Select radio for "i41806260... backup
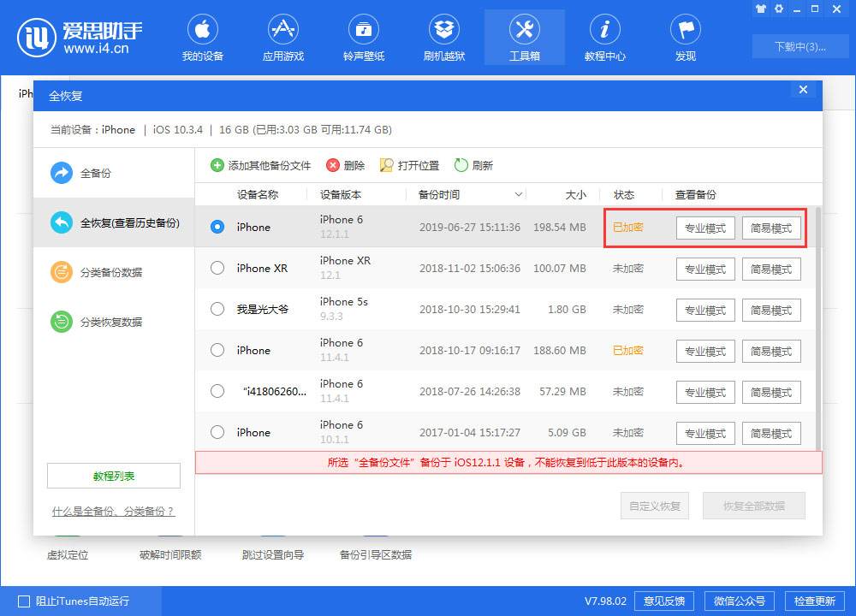 pos(217,391)
